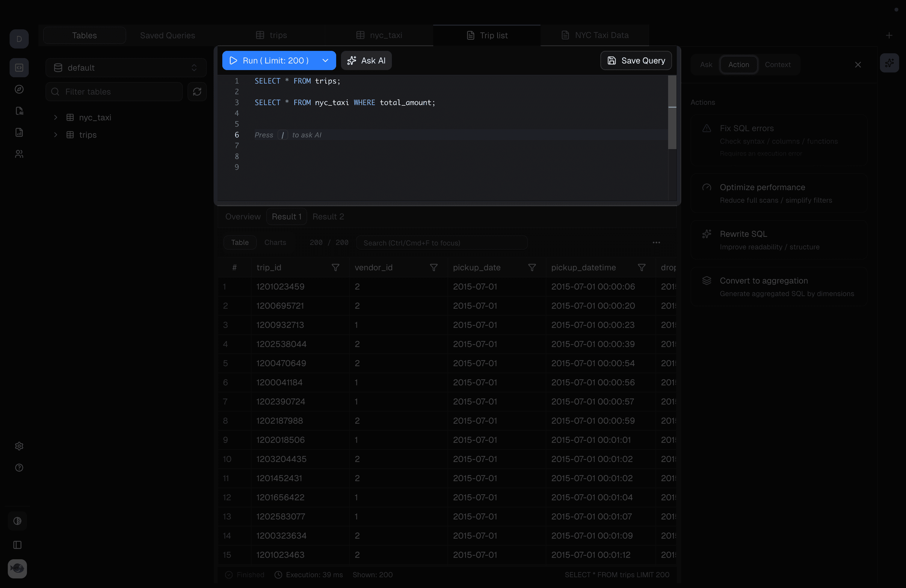Add a new tab with plus icon
Screen dimensions: 906x588
click(889, 35)
